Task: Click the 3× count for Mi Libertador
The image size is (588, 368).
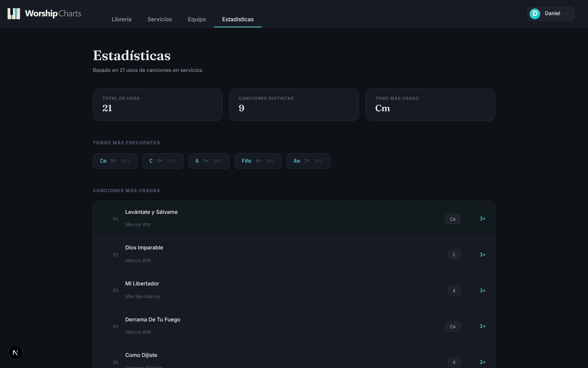Action: (x=483, y=291)
